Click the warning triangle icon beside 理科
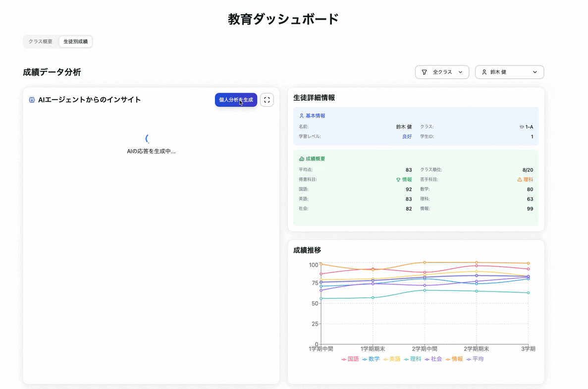 [x=519, y=180]
